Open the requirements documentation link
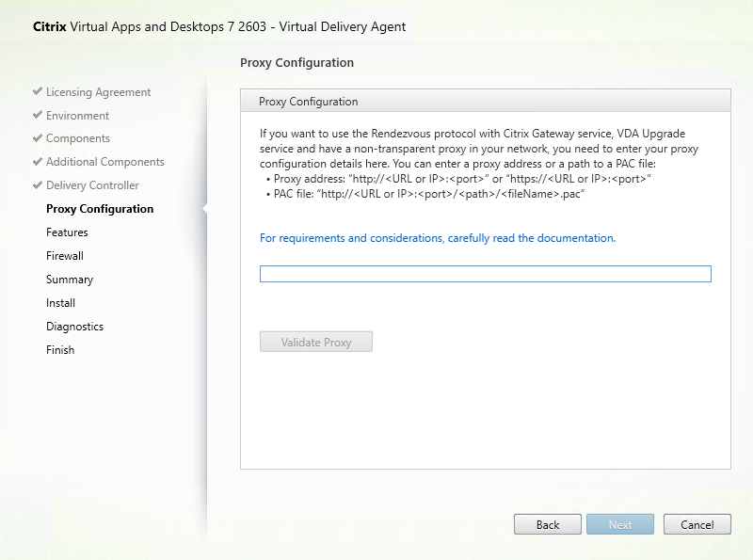The image size is (753, 560). [438, 238]
